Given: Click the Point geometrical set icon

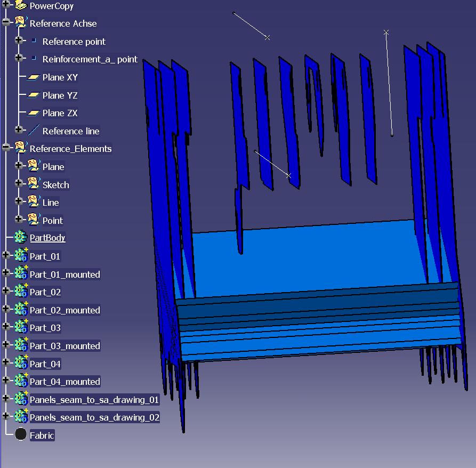Looking at the screenshot, I should pos(34,220).
